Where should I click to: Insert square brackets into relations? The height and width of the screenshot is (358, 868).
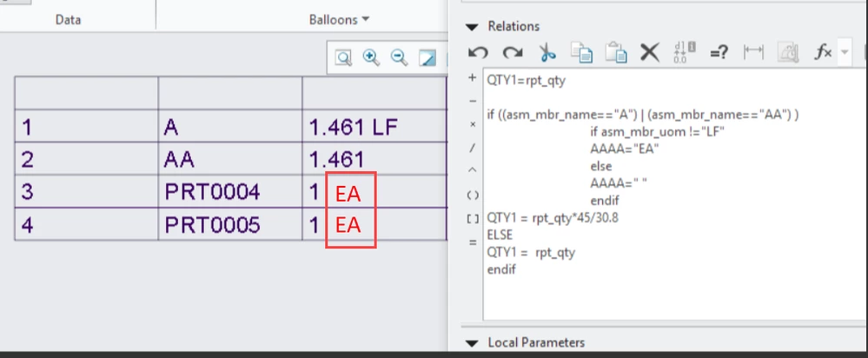pos(472,219)
